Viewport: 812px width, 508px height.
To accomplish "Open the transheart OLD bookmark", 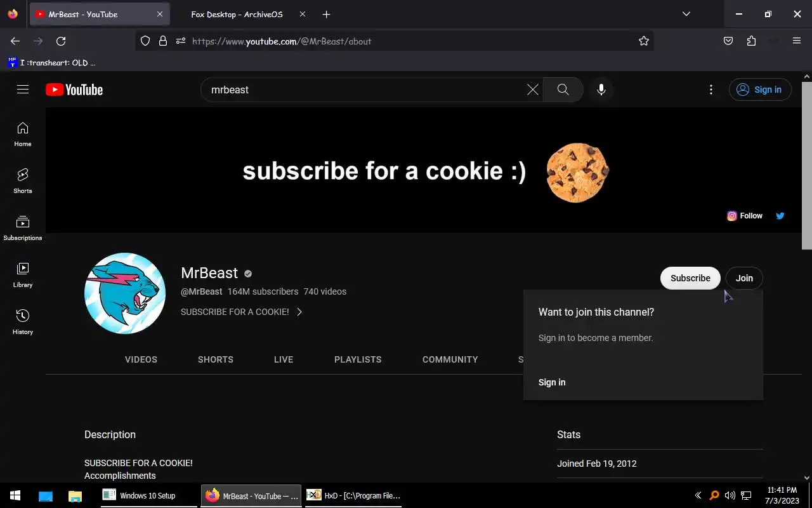I will tap(51, 62).
